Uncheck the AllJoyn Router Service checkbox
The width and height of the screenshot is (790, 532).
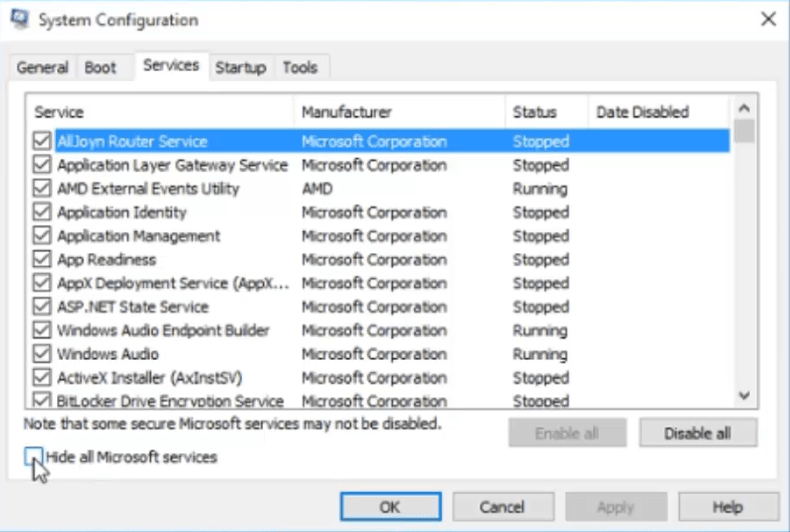(x=42, y=142)
